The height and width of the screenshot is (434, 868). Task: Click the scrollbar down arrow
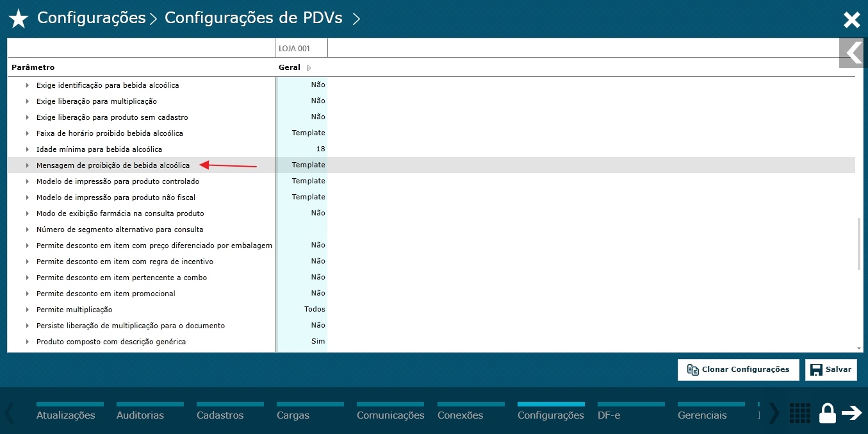pos(859,348)
